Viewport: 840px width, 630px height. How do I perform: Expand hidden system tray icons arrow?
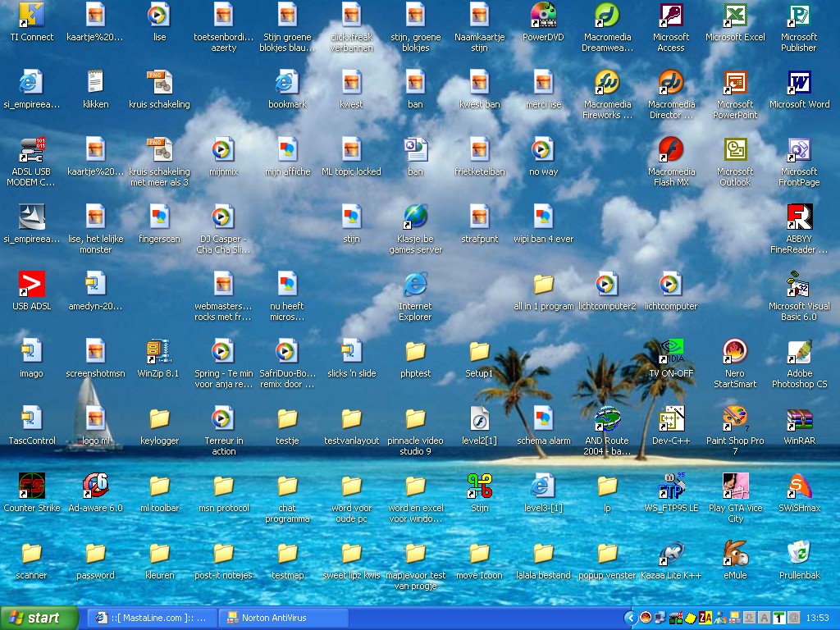[x=630, y=618]
